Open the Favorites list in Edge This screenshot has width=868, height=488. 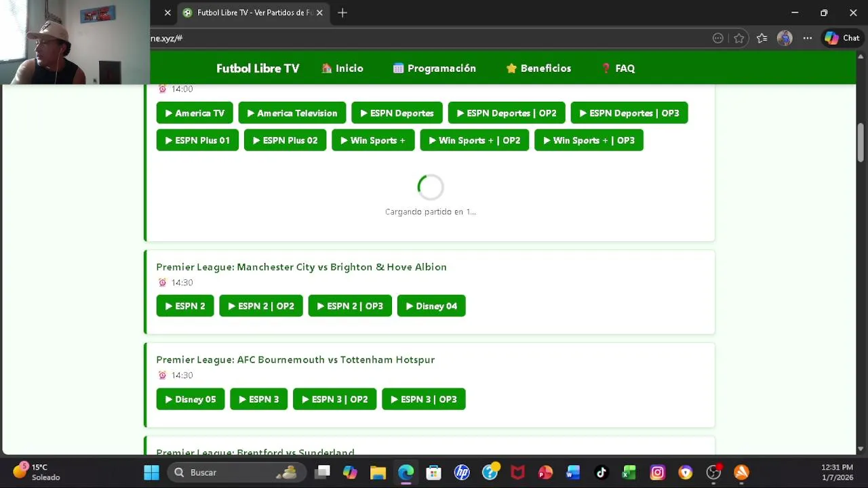click(x=762, y=39)
